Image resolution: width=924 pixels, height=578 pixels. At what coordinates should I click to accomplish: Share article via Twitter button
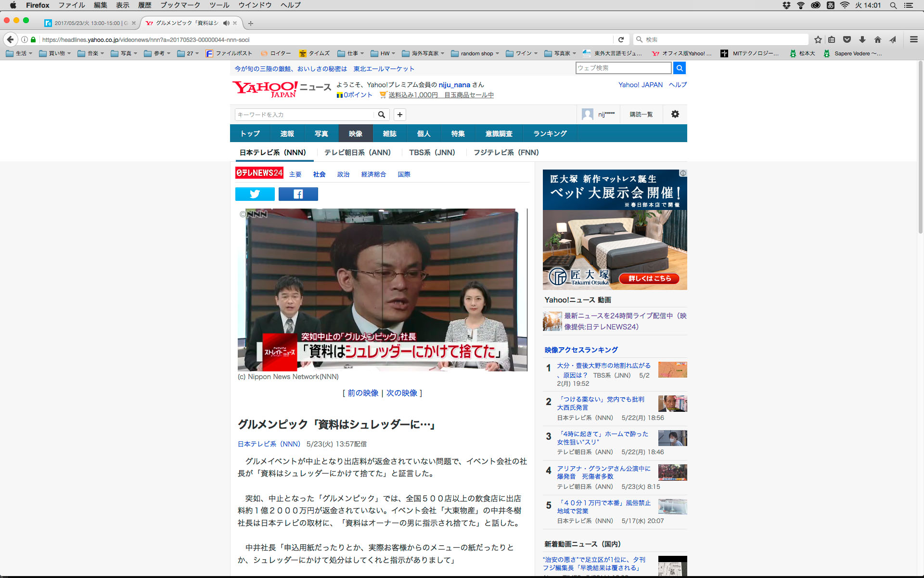click(x=255, y=194)
